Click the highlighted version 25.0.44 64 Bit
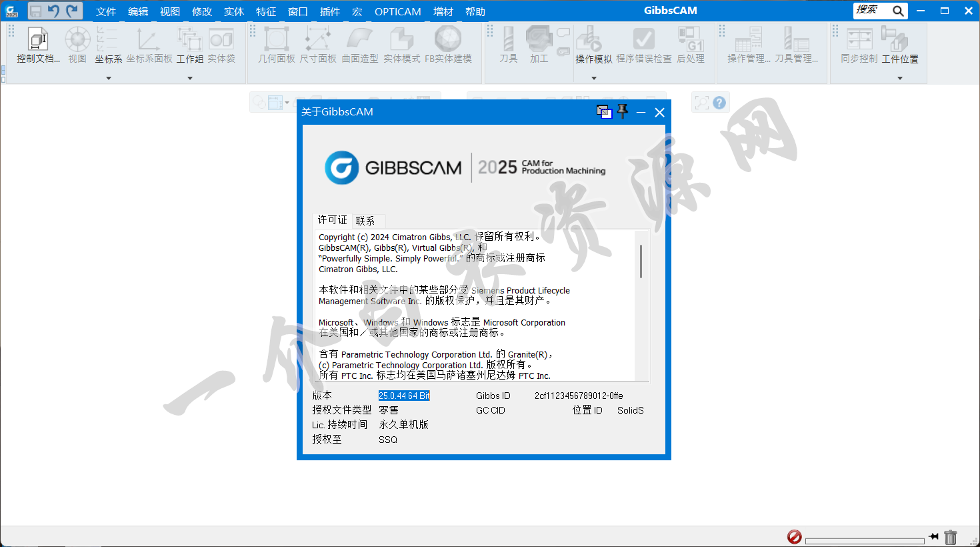The width and height of the screenshot is (980, 547). 404,396
